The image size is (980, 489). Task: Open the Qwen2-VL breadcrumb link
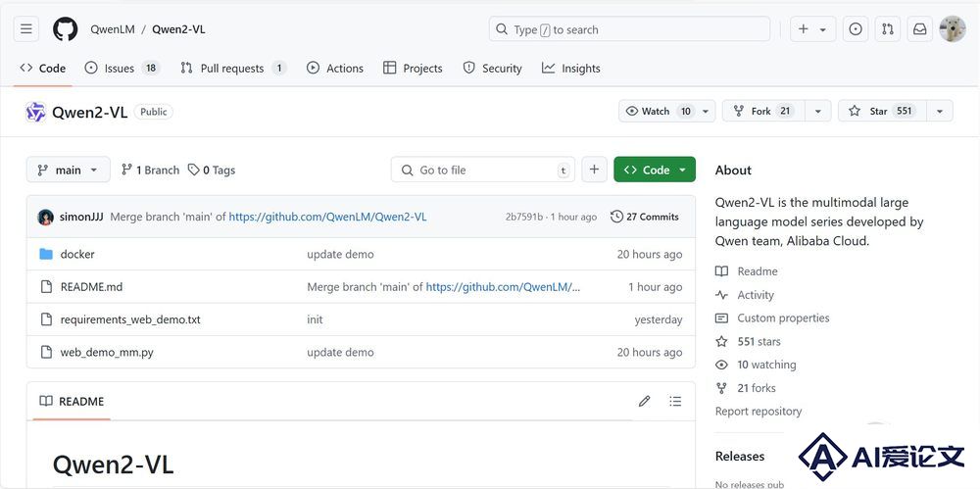178,29
